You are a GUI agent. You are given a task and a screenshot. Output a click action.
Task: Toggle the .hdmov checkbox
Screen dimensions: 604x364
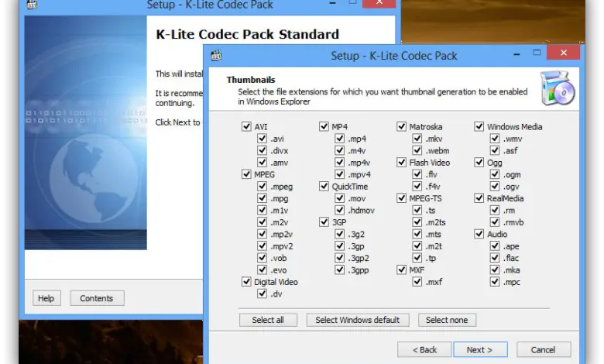[x=340, y=210]
